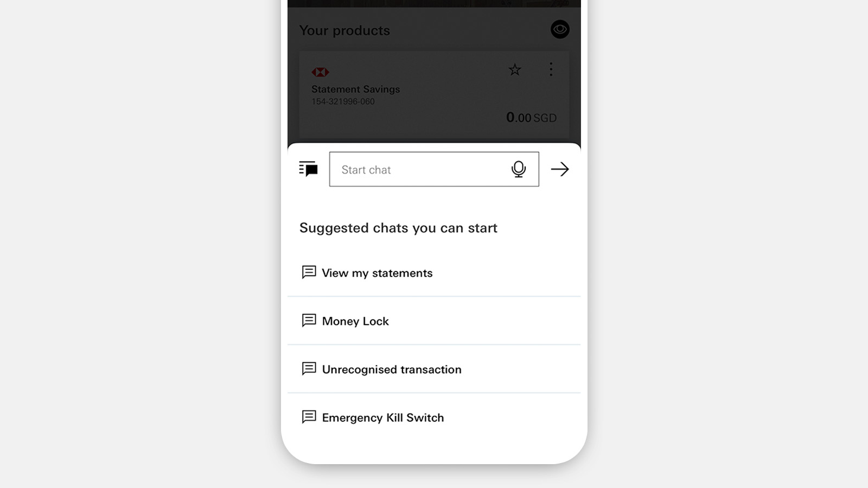
Task: Click the HSBC logo on the account card
Action: pos(320,72)
